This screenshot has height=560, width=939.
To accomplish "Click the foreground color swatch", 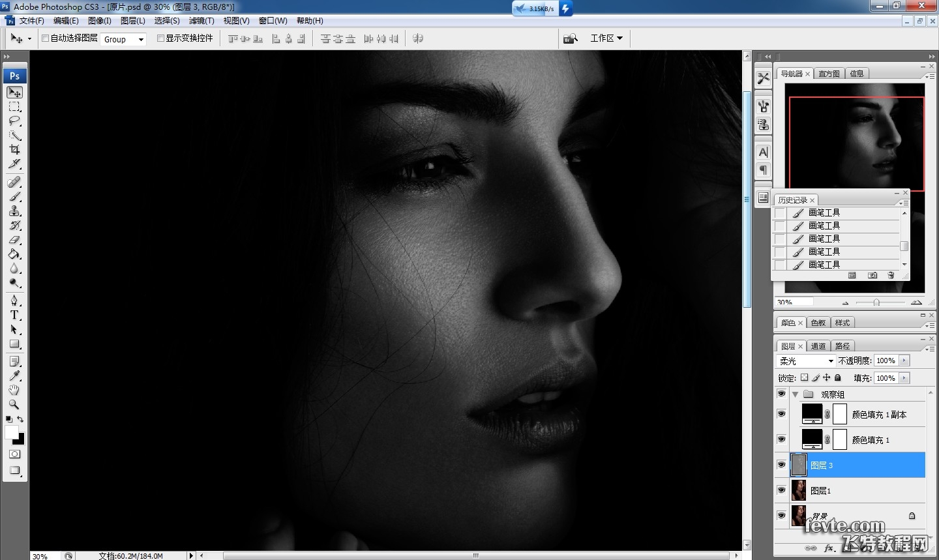I will (11, 433).
